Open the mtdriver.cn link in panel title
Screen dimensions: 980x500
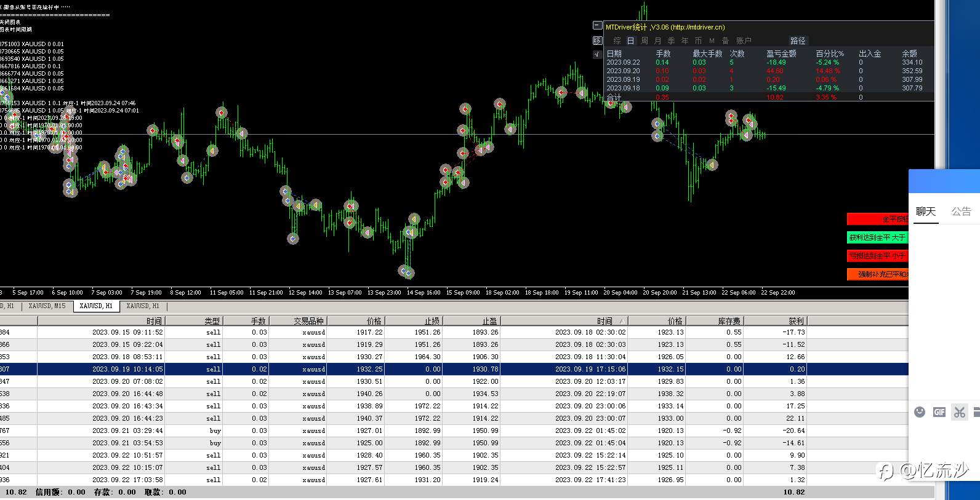coord(697,27)
